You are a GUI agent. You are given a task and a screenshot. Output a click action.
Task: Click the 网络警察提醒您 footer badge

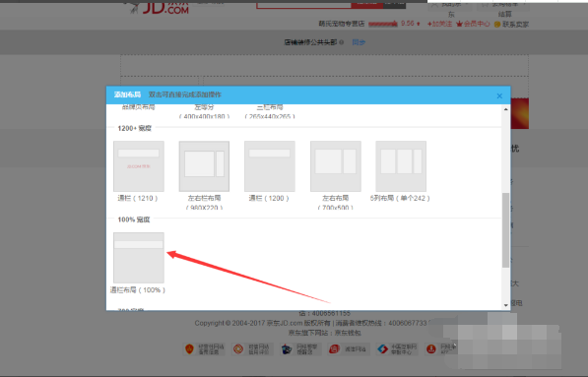pos(300,349)
